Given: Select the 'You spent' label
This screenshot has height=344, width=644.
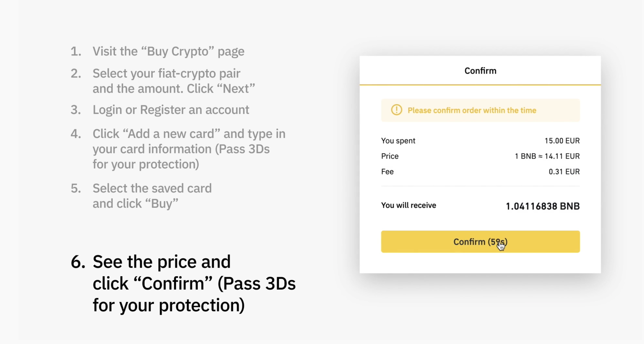Looking at the screenshot, I should (x=398, y=141).
